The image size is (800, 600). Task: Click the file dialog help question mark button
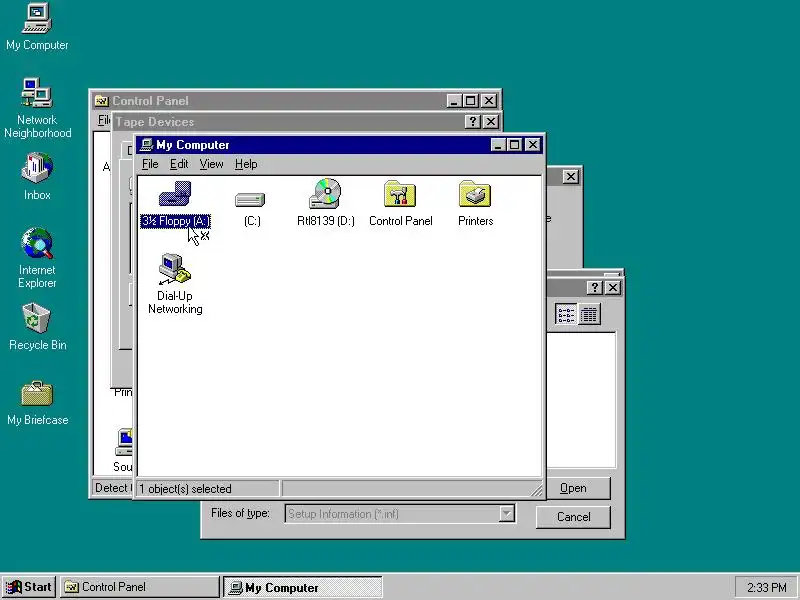point(594,288)
